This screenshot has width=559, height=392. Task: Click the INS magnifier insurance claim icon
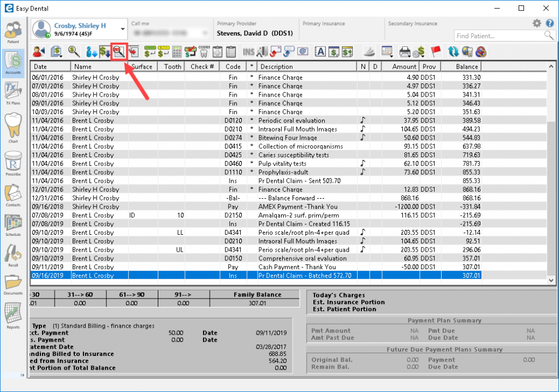tap(118, 52)
